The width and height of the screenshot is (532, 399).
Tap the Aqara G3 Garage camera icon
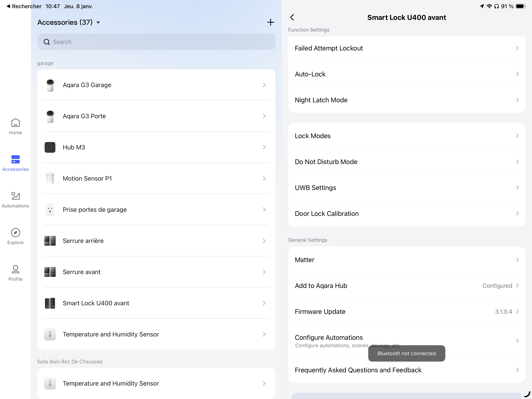(x=50, y=85)
